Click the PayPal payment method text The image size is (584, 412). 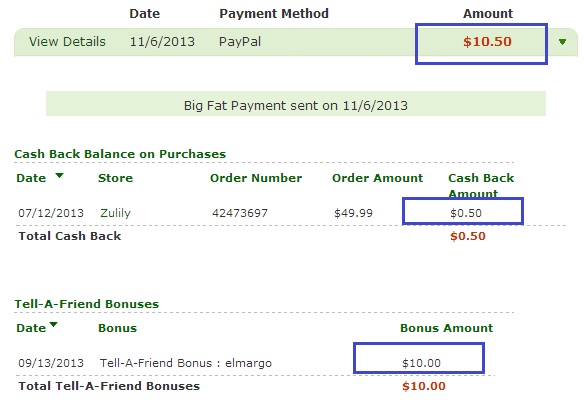pos(240,41)
